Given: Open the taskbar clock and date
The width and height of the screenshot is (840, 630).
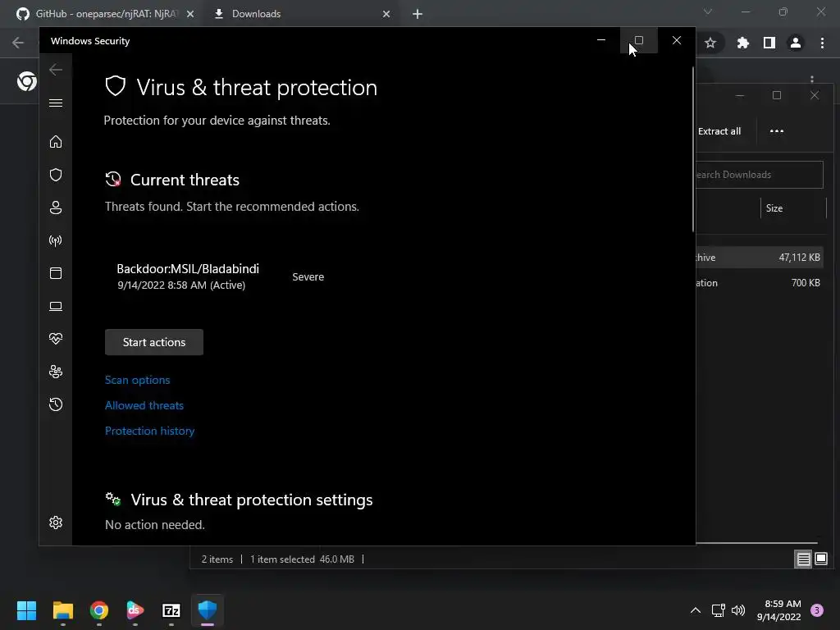Looking at the screenshot, I should (778, 610).
